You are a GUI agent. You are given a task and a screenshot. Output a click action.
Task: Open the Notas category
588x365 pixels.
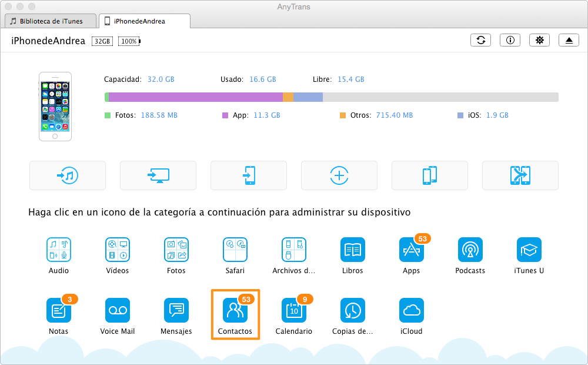click(x=58, y=310)
